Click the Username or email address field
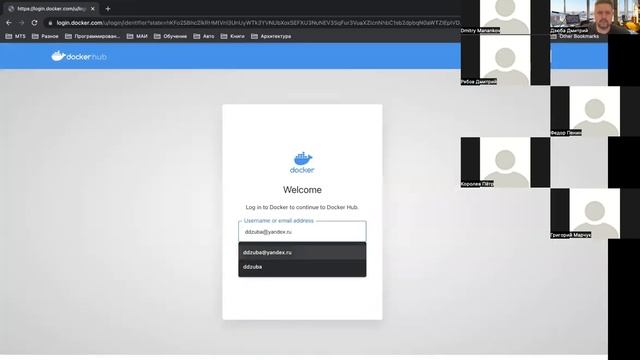Image resolution: width=640 pixels, height=360 pixels. 302,231
